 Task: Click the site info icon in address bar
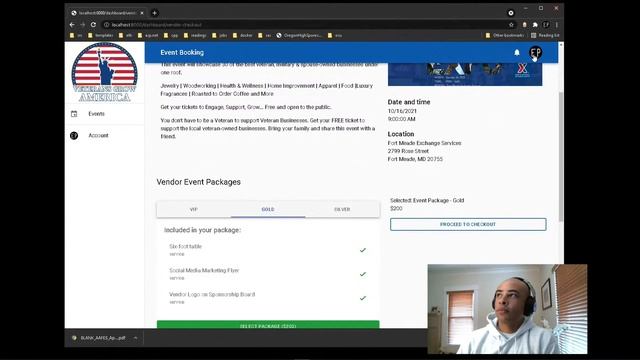tap(106, 25)
